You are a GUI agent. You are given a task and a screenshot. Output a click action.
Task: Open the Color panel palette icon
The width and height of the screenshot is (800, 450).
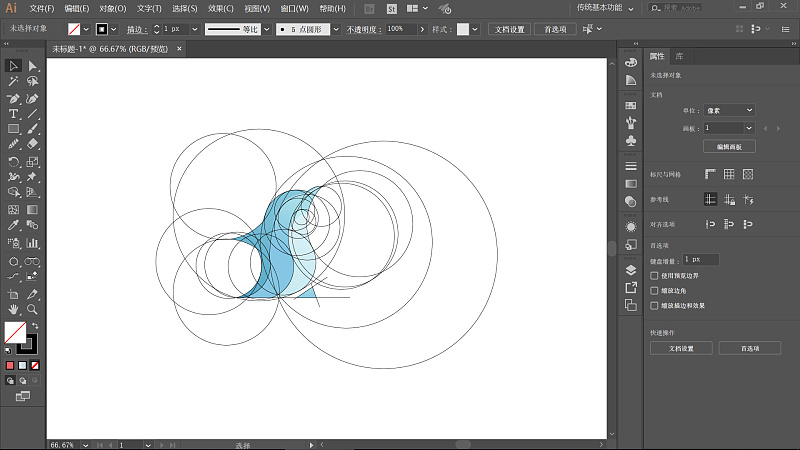pos(631,63)
